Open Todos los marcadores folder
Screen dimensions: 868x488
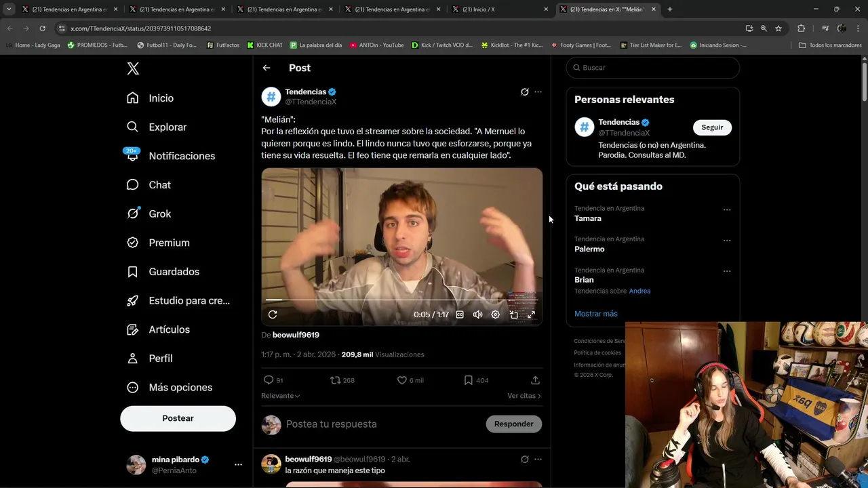click(830, 45)
